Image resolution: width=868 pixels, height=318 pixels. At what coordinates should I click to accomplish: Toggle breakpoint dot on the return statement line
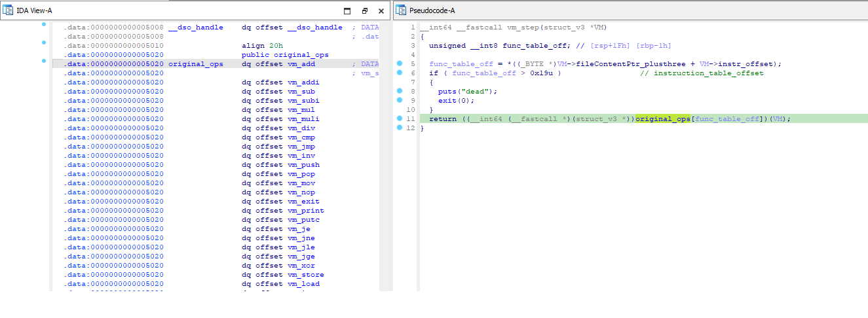point(399,118)
